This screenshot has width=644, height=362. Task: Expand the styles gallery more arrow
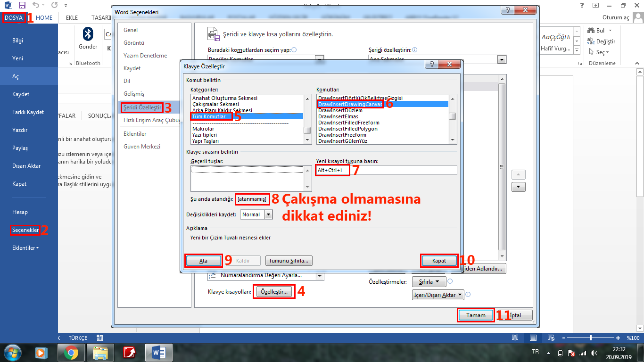pyautogui.click(x=578, y=49)
